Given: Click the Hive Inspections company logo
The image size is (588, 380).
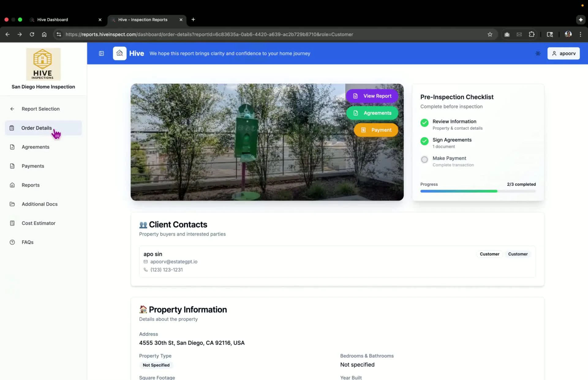Looking at the screenshot, I should coord(43,64).
